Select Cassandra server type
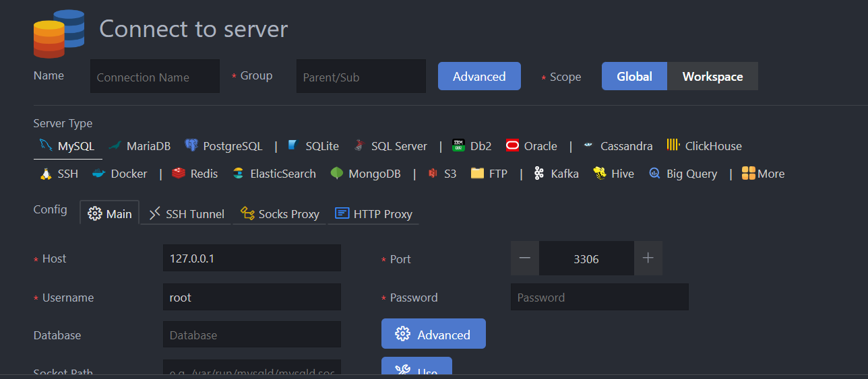The height and width of the screenshot is (379, 868). (x=618, y=146)
